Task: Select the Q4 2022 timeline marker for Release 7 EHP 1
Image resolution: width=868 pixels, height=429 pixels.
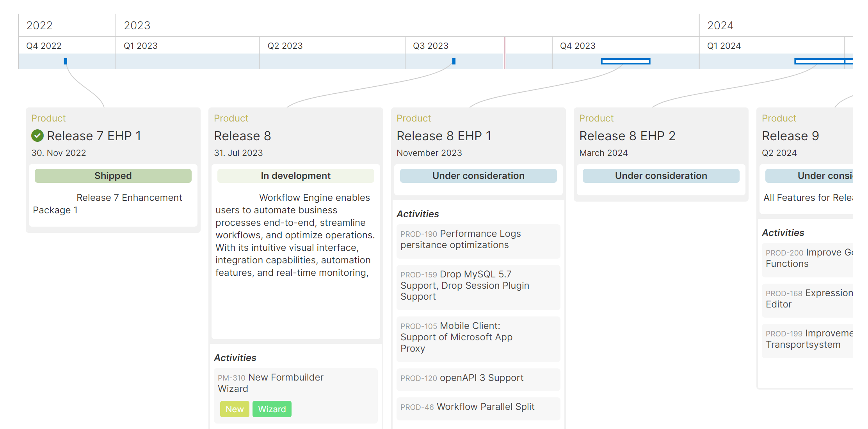Action: [x=66, y=61]
